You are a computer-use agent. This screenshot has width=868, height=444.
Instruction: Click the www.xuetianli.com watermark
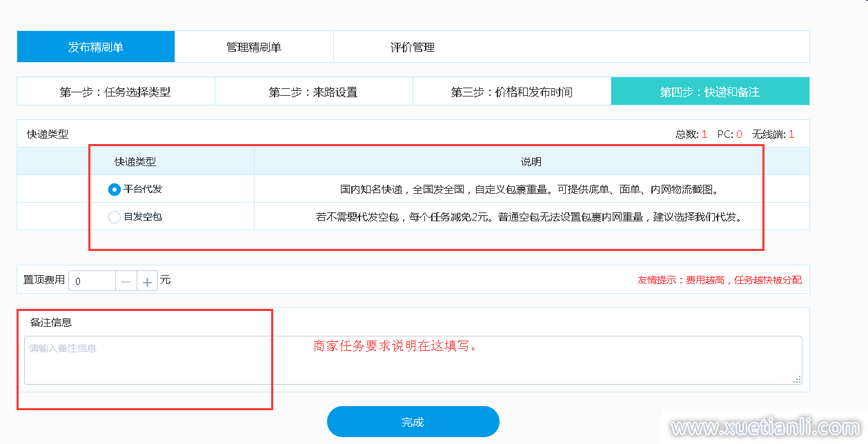[x=765, y=428]
